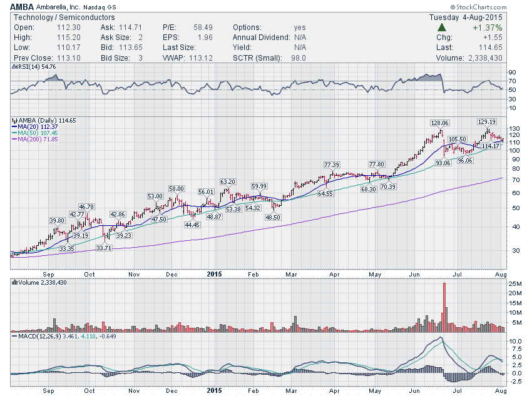
Task: Click the green up-triangle change indicator
Action: (x=441, y=28)
